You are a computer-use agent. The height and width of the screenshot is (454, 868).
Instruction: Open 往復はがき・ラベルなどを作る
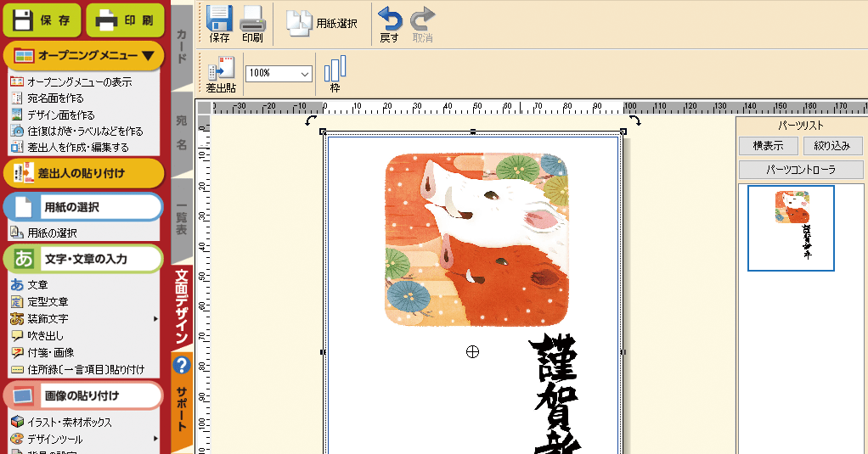[x=85, y=131]
